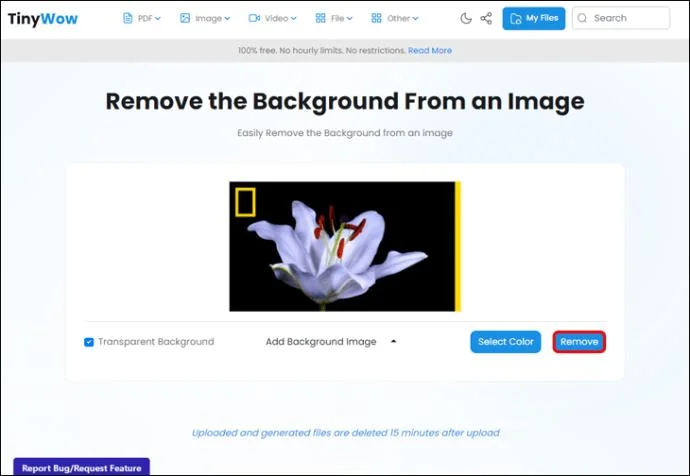Open the File menu
The image size is (690, 476).
coord(334,18)
